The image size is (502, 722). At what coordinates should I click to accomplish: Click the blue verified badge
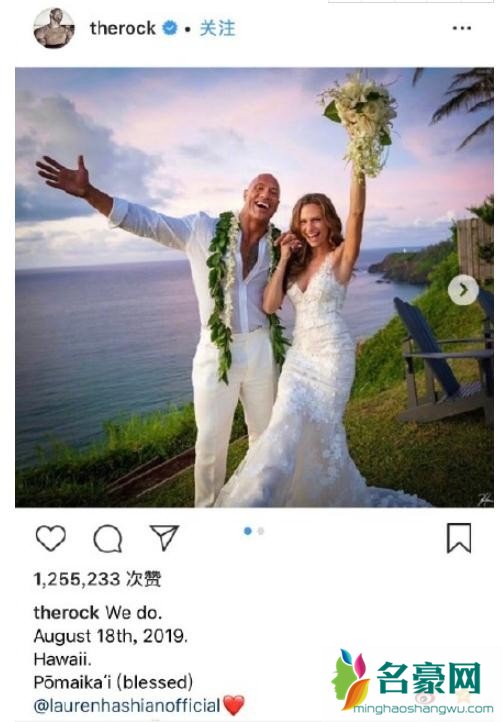tap(170, 28)
